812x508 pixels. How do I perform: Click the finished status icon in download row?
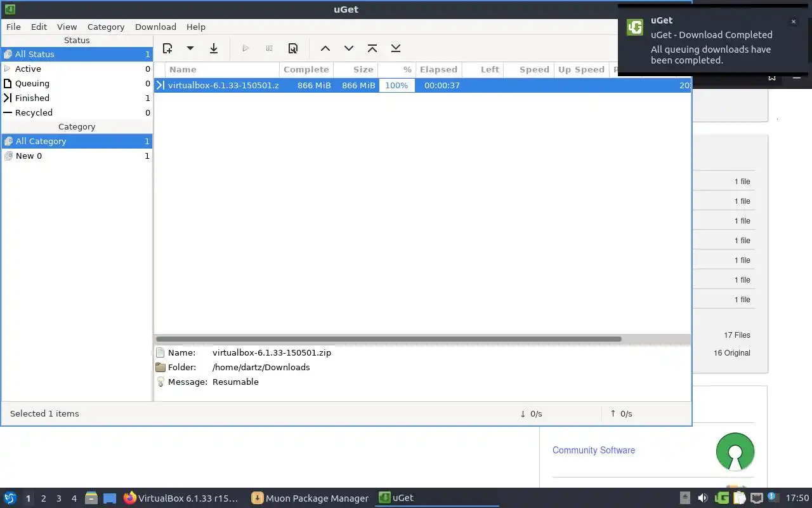point(160,85)
